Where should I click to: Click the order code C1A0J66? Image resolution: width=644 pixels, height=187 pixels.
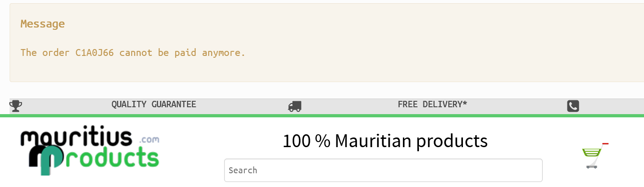point(94,53)
